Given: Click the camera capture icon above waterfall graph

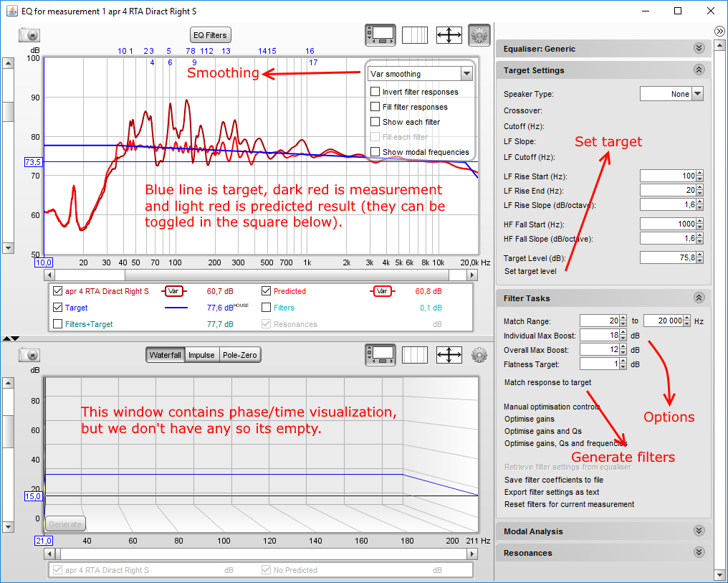Looking at the screenshot, I should click(29, 354).
